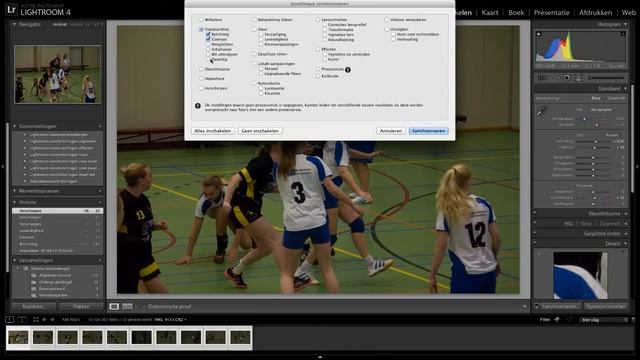Click the Opnieuw instellen button

point(605,307)
